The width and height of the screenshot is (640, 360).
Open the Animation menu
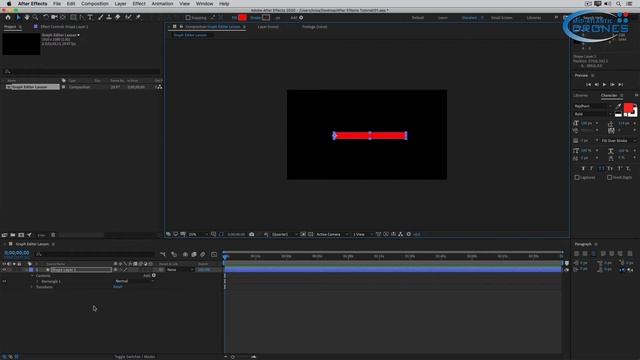162,4
